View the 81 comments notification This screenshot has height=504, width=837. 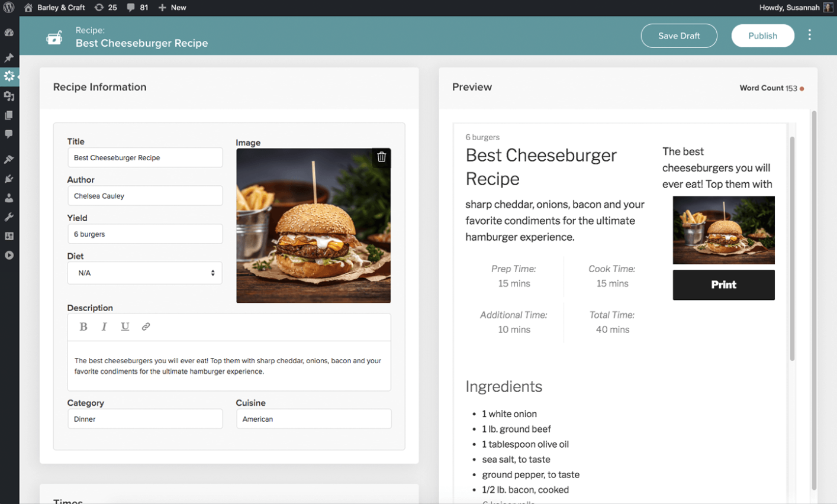137,8
